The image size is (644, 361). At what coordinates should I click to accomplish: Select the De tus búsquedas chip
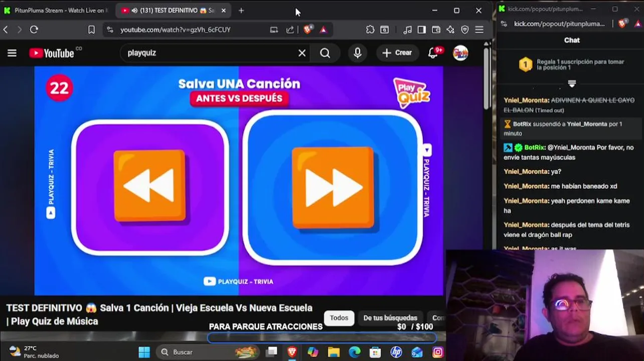click(x=390, y=318)
